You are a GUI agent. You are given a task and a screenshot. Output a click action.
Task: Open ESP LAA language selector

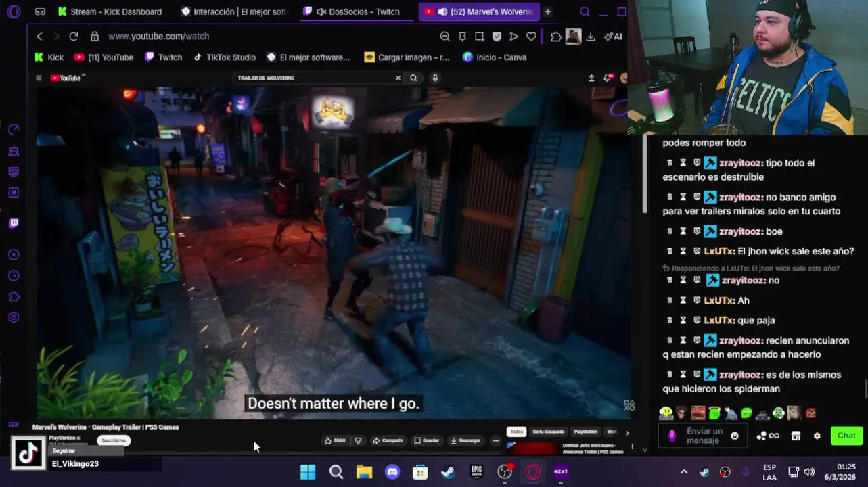coord(770,472)
